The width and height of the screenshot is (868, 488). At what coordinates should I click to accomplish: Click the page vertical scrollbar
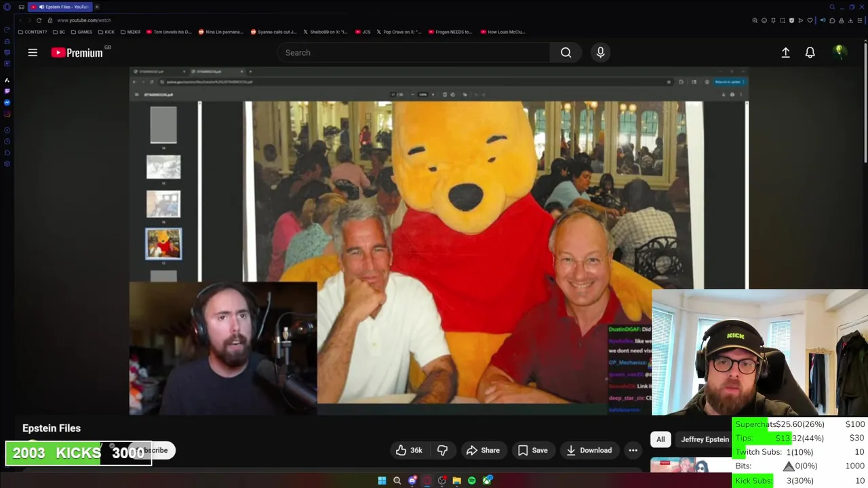[865, 102]
